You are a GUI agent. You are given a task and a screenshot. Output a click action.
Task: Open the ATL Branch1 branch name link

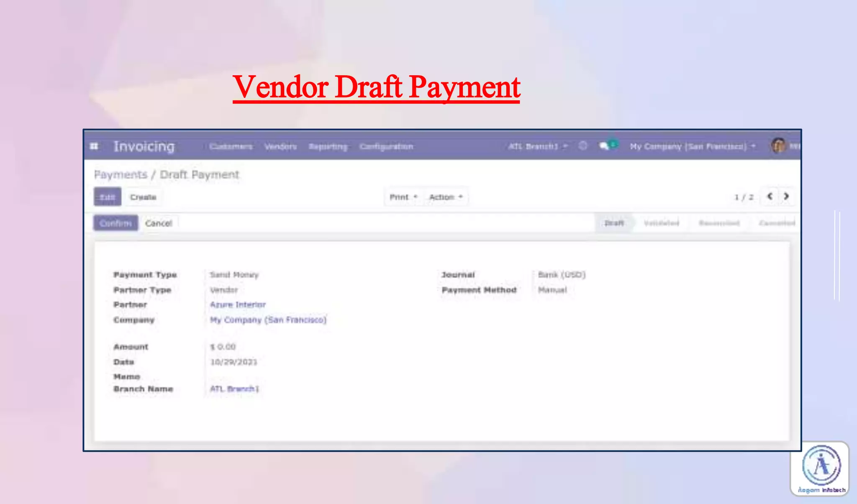[234, 389]
